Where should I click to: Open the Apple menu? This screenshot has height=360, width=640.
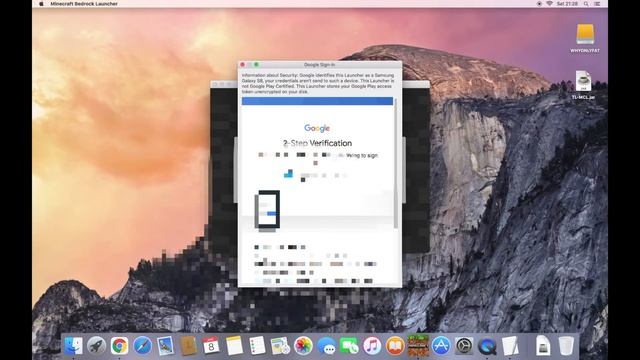coord(41,4)
